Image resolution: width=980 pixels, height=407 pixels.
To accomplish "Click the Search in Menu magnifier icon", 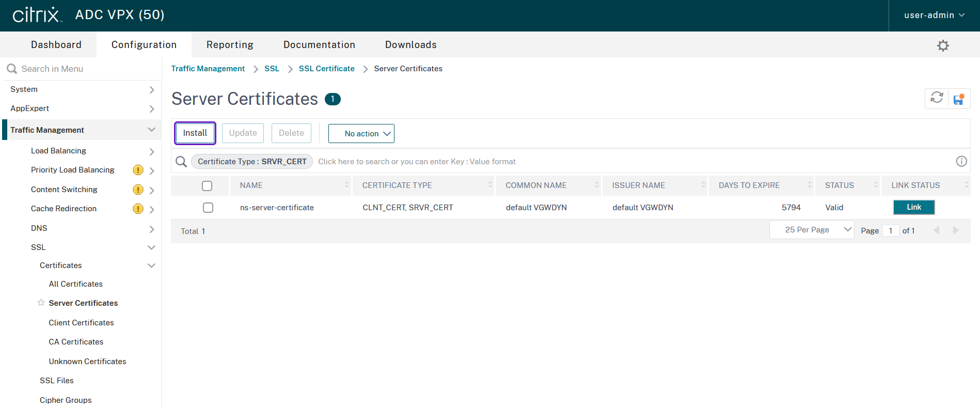I will (12, 69).
